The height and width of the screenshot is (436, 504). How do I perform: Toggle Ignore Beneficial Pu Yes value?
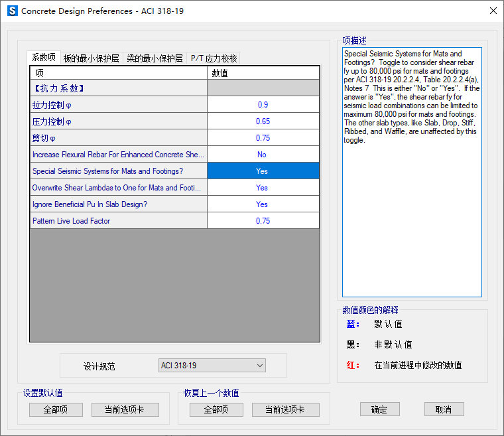coord(263,204)
